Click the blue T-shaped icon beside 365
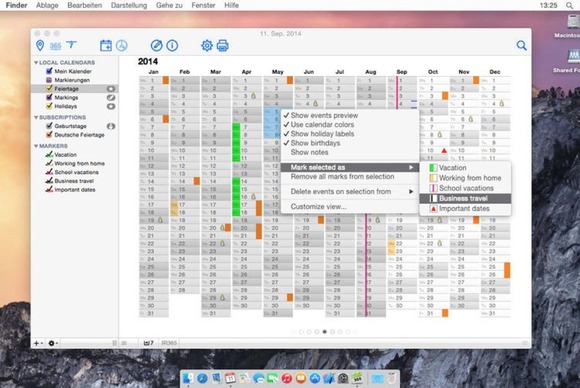 click(x=71, y=45)
